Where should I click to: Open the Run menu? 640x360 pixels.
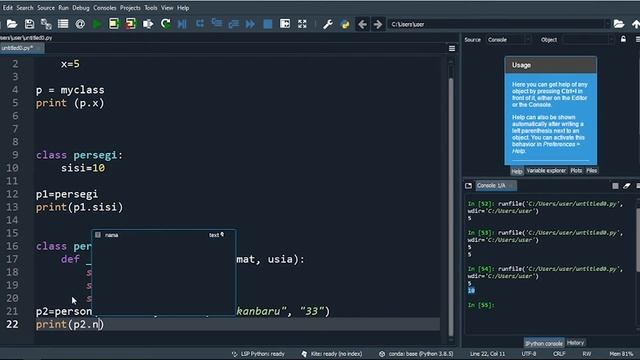pyautogui.click(x=63, y=8)
